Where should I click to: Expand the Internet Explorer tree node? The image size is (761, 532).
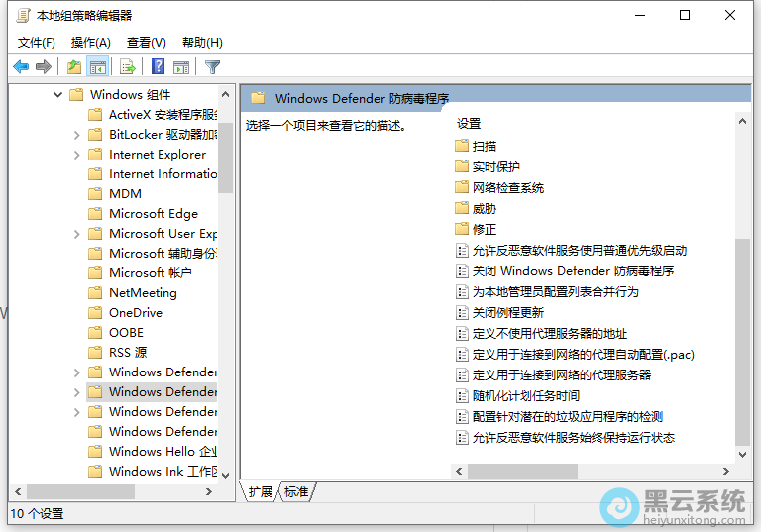pyautogui.click(x=77, y=155)
